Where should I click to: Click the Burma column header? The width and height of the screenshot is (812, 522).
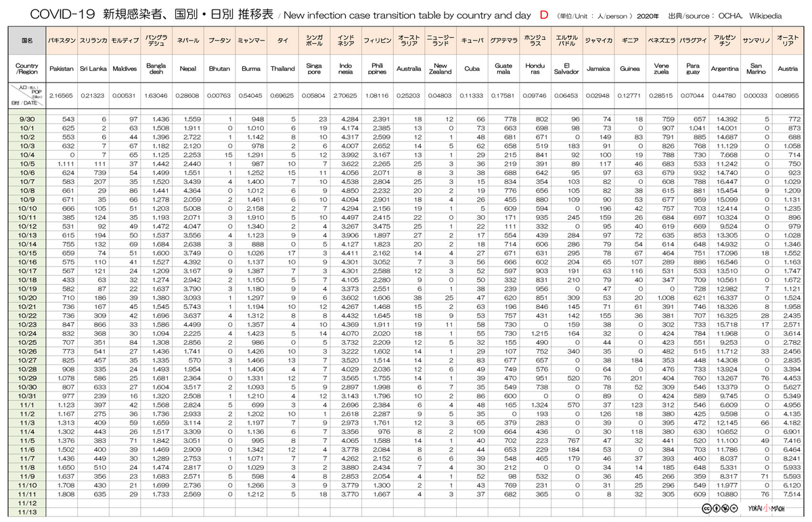250,69
